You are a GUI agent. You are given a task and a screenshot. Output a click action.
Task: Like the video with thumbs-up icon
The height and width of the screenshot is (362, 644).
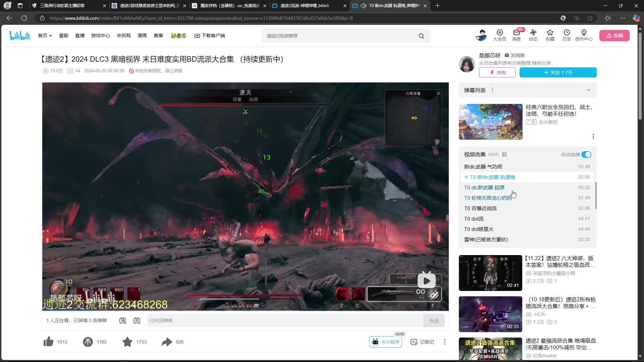click(49, 342)
